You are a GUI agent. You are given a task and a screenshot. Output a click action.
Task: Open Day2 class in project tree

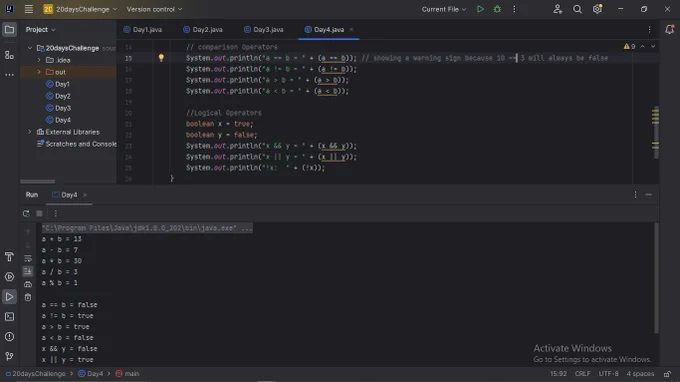59,96
